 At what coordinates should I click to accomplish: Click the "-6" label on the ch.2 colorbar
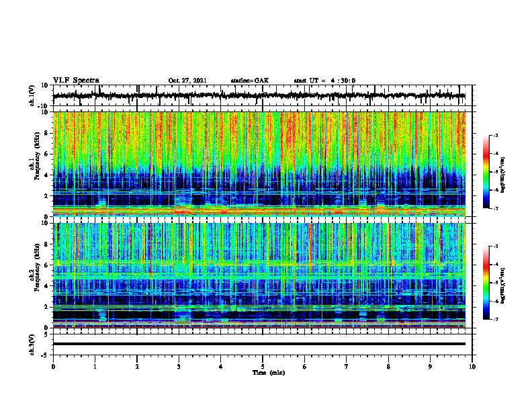coord(496,301)
